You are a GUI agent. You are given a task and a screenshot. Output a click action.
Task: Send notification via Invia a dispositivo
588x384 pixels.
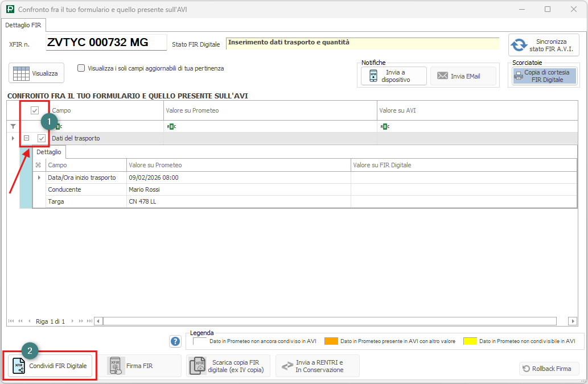click(x=393, y=76)
